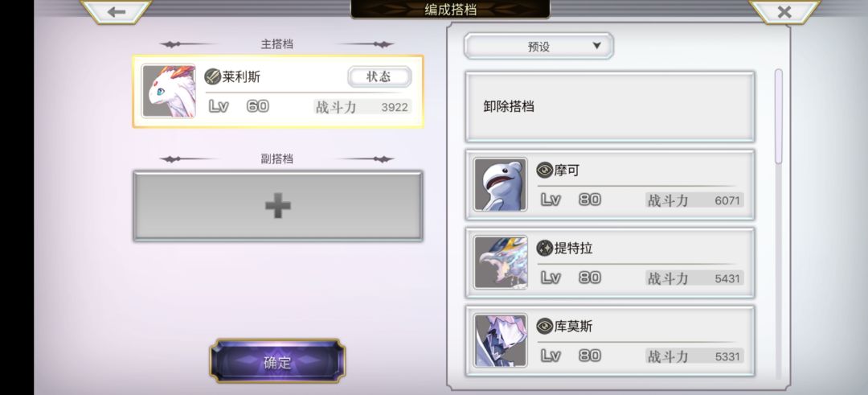The height and width of the screenshot is (395, 868).
Task: Close the 编成搭档 screen with X
Action: 784,11
